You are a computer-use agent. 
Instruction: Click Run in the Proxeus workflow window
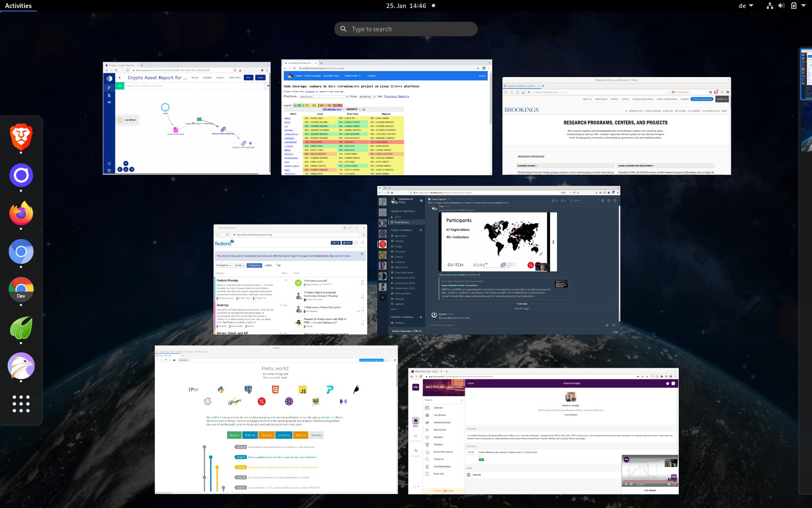(248, 77)
